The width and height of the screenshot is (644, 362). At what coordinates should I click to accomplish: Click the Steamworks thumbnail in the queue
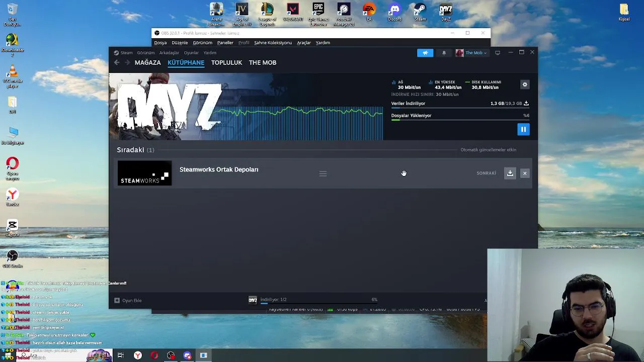pyautogui.click(x=144, y=173)
